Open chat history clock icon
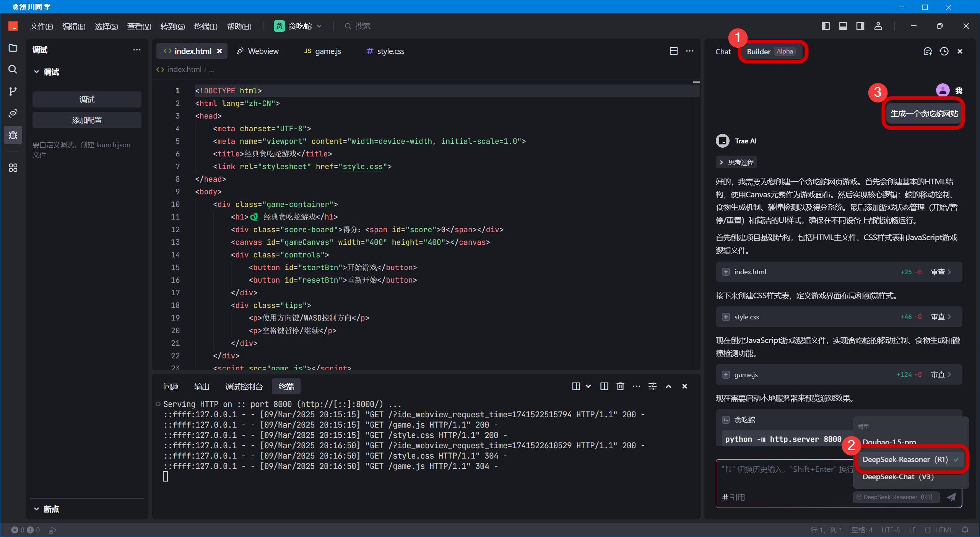The height and width of the screenshot is (537, 980). 944,51
